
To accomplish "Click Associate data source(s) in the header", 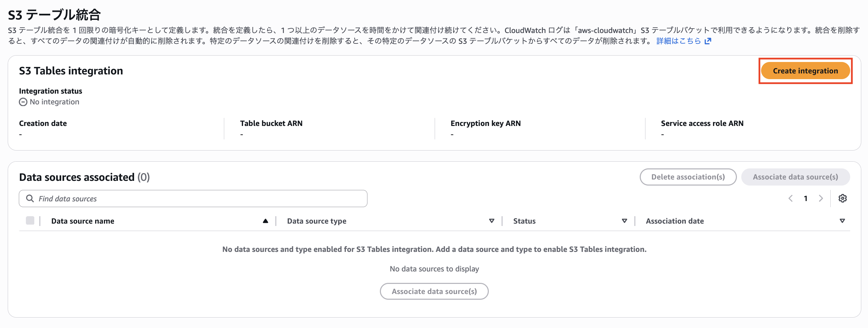I will 795,177.
